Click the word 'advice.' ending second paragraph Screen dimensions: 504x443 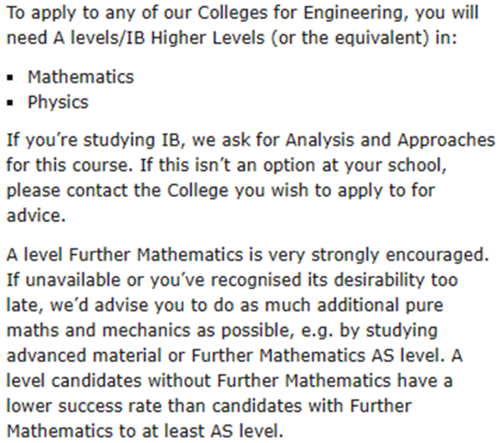(36, 216)
